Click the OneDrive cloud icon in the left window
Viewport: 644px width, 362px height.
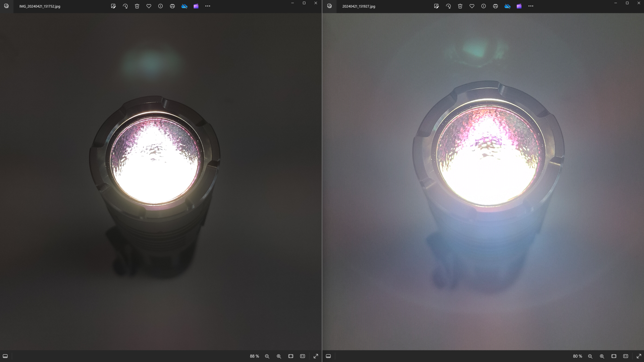click(184, 6)
